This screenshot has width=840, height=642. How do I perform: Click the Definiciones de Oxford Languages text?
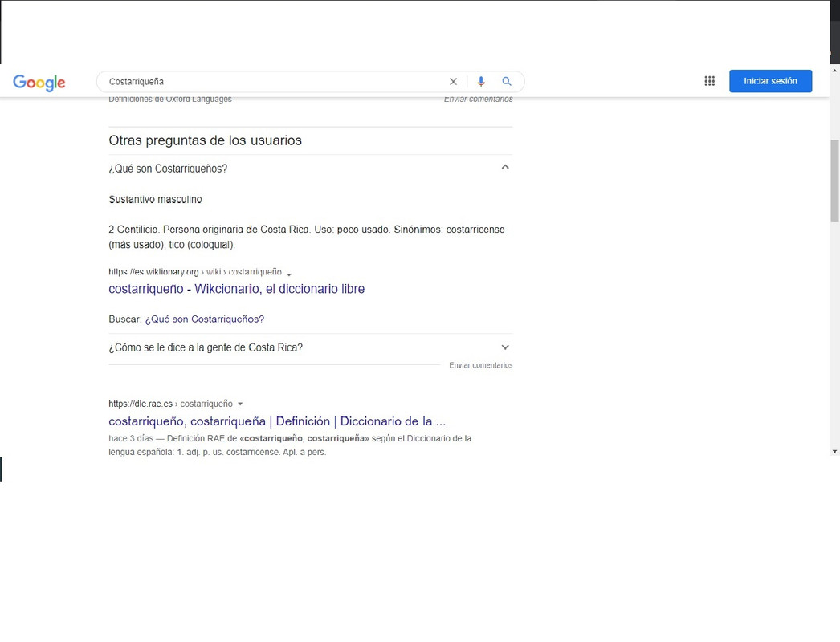point(170,99)
